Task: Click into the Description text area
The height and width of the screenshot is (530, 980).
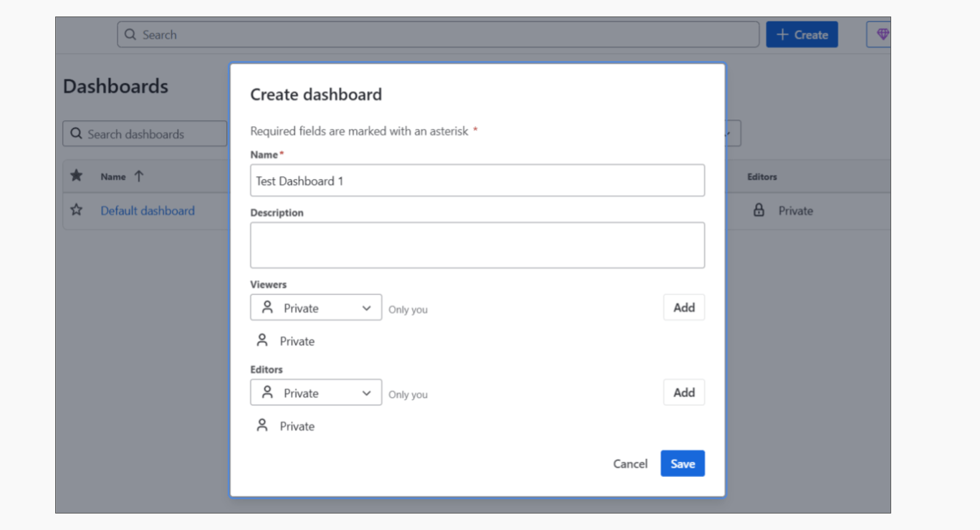Action: coord(477,245)
